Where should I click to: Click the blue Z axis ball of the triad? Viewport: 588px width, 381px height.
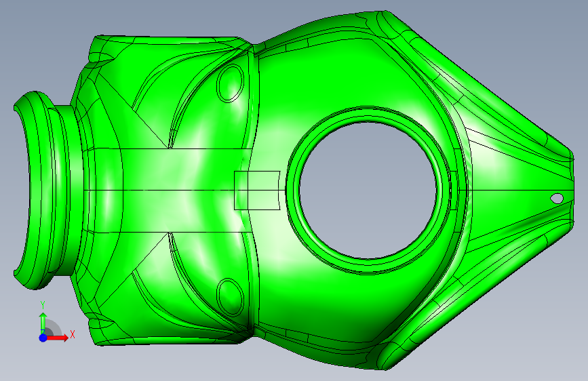coord(43,338)
